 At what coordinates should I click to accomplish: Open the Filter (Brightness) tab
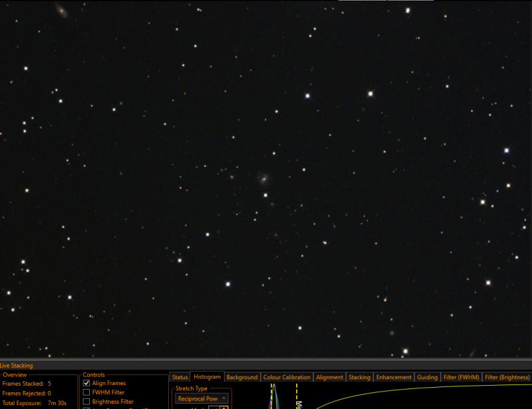[x=507, y=377]
